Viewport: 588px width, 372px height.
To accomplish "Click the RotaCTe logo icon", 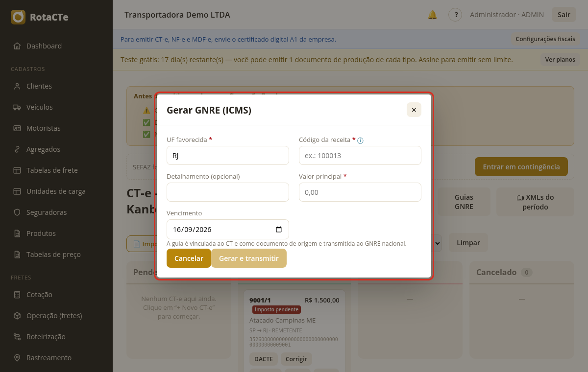I will pos(18,17).
